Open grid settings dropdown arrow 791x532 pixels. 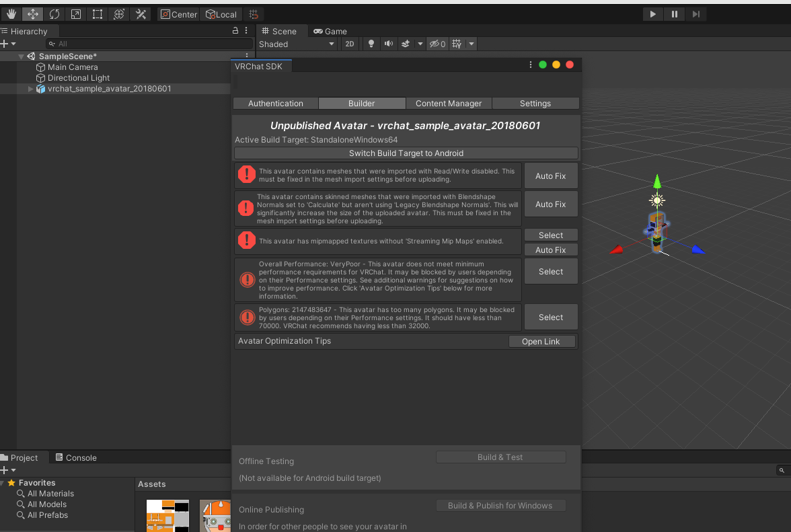[x=471, y=44]
